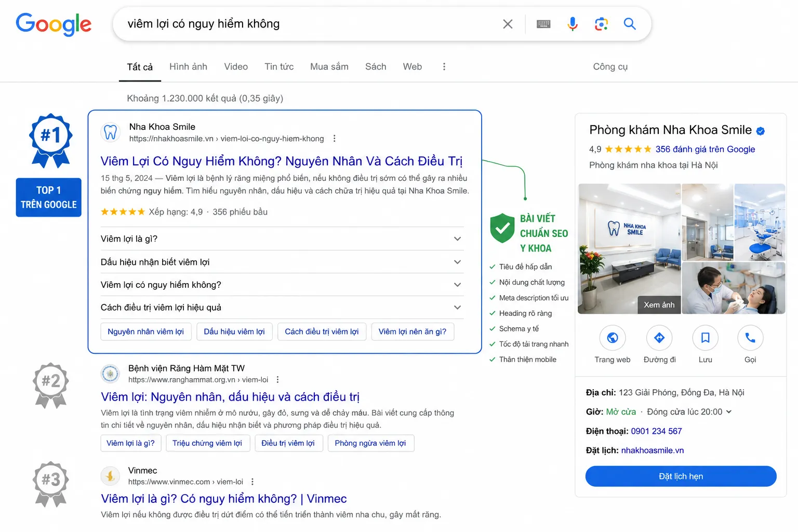The width and height of the screenshot is (798, 532).
Task: Click the "Phòng ngừa viêm lợi" chip
Action: [370, 443]
